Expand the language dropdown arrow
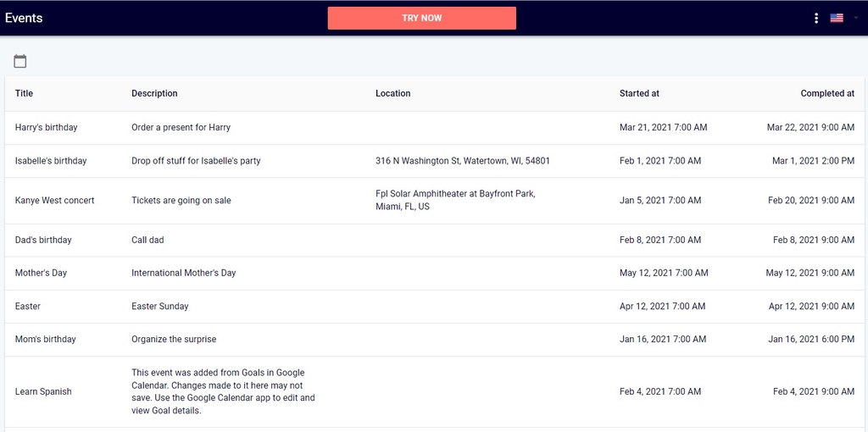 coord(856,19)
